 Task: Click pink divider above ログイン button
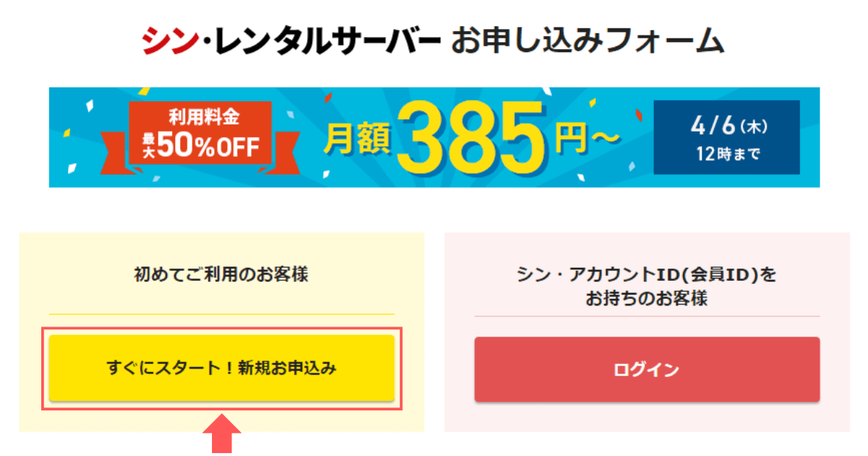[647, 316]
